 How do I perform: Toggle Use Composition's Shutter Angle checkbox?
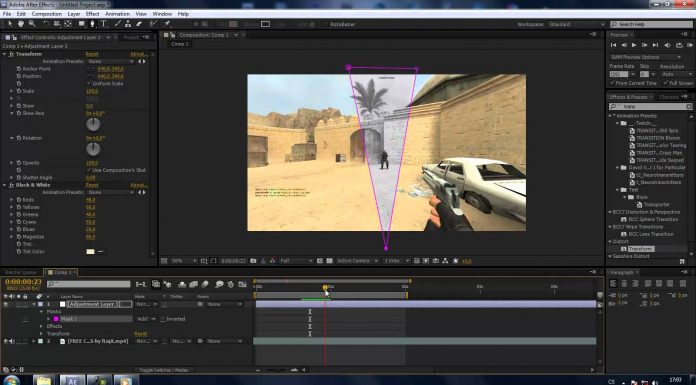click(89, 170)
